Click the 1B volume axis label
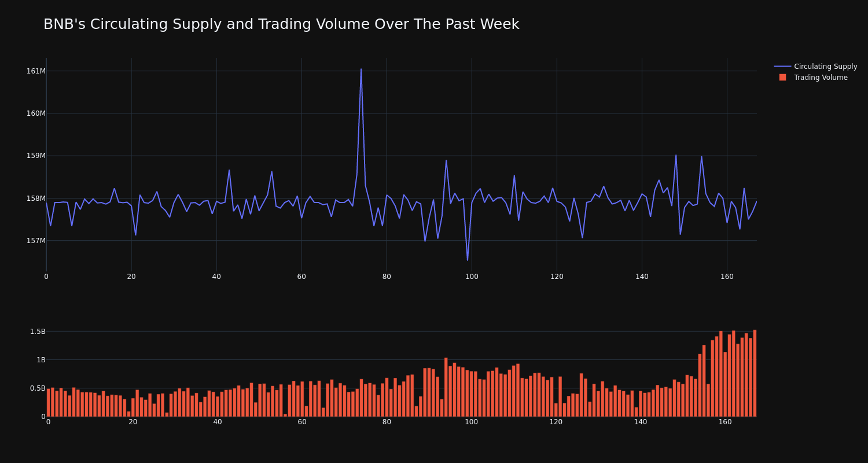Viewport: 868px width, 463px height. [41, 360]
